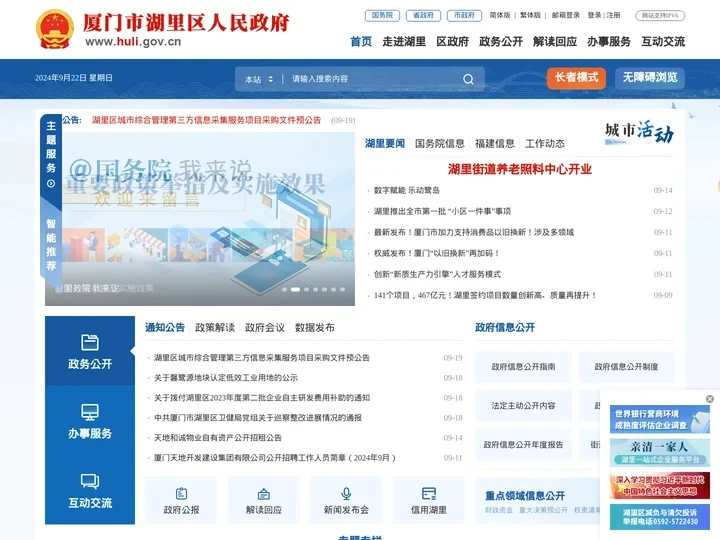
Task: Open 政府信息公开制度 tile
Action: coord(626,367)
